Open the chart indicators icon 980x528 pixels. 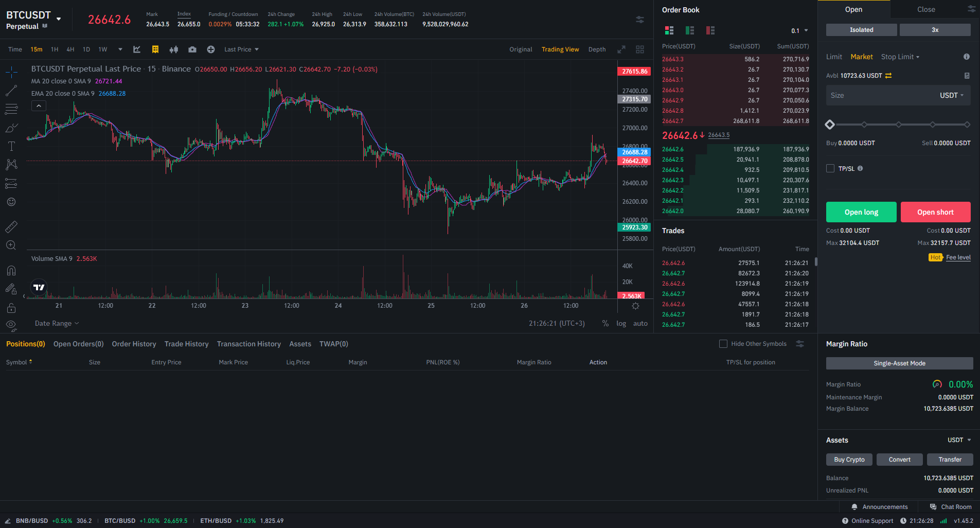point(137,49)
